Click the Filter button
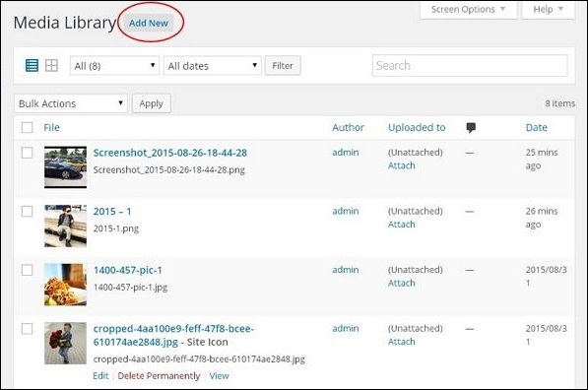Image resolution: width=588 pixels, height=390 pixels. click(x=283, y=66)
